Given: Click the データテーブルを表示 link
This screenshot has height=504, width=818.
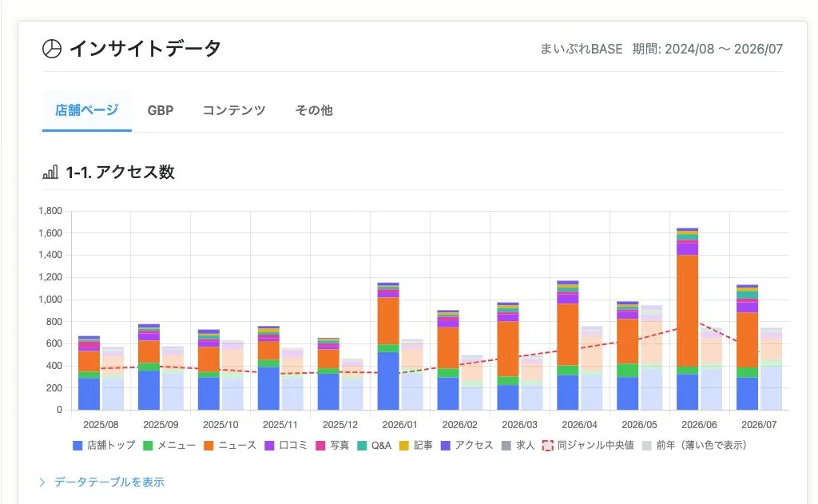Looking at the screenshot, I should click(109, 482).
